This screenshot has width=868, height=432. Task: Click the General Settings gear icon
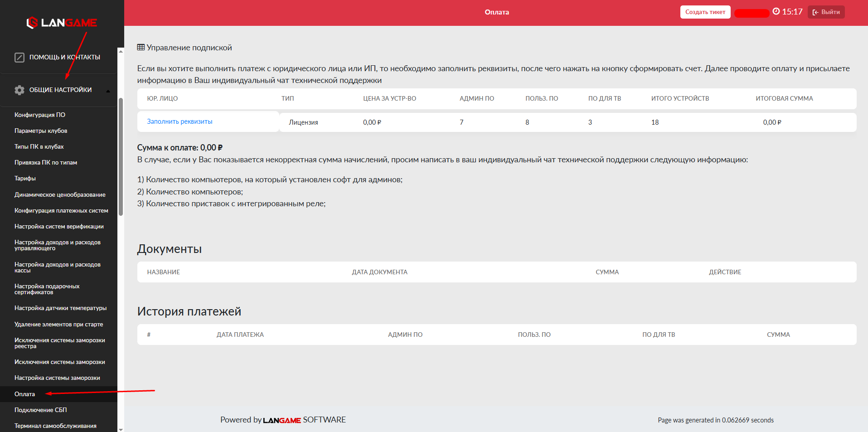(x=19, y=90)
